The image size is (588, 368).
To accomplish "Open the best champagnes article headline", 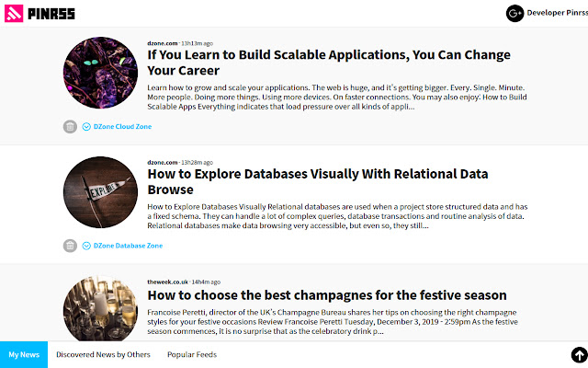I will click(327, 295).
